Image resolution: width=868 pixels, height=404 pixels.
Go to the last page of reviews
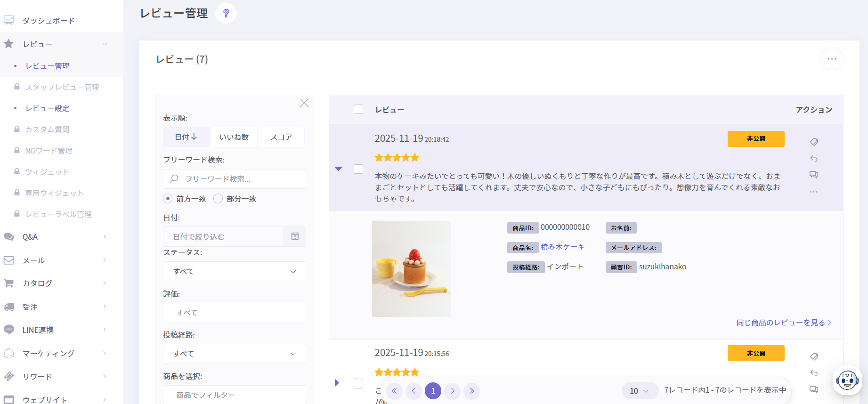[x=471, y=391]
